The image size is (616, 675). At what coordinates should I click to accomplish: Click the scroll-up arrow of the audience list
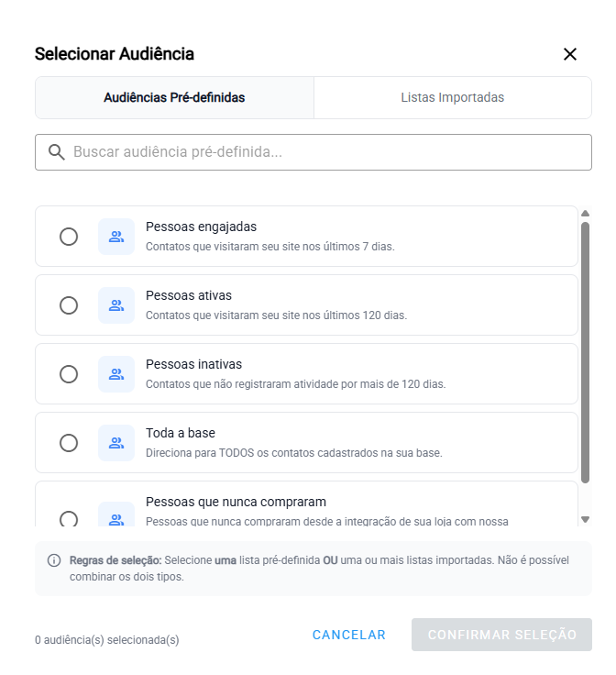586,214
